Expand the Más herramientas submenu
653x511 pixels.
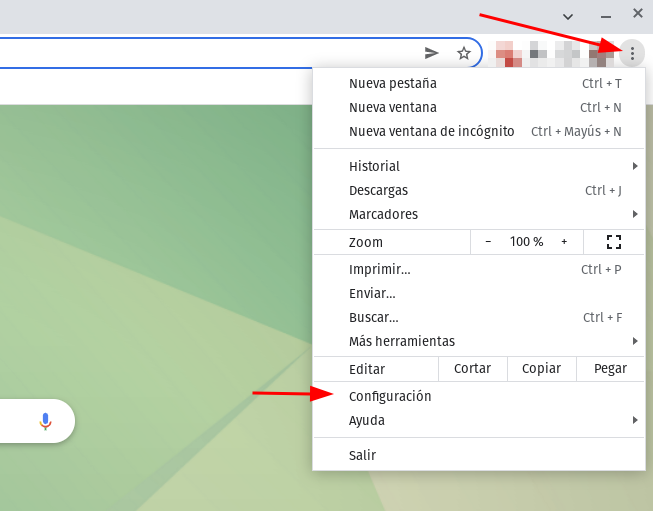(478, 341)
